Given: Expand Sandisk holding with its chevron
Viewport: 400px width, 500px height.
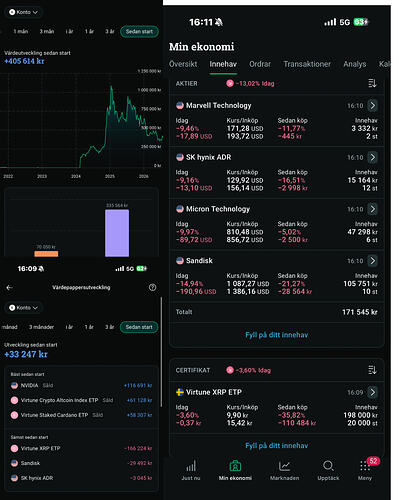Looking at the screenshot, I should pos(373,261).
